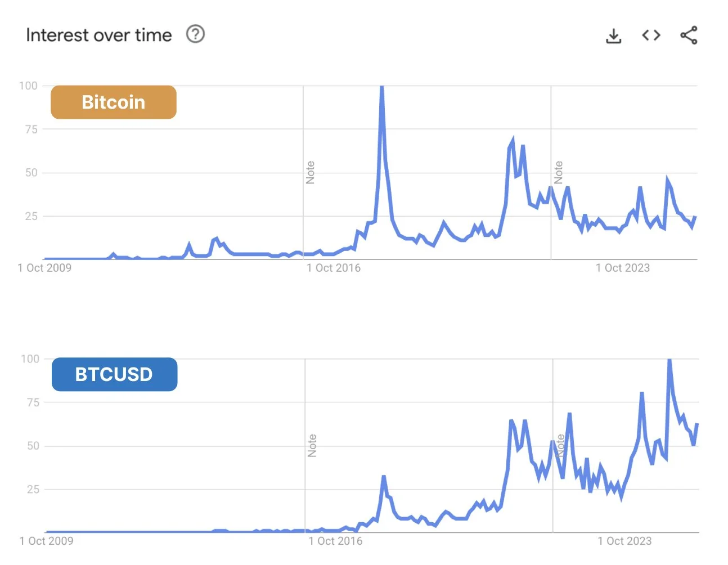The image size is (728, 565).
Task: Click "1 Oct 2009" under BTCUSD chart
Action: [46, 541]
